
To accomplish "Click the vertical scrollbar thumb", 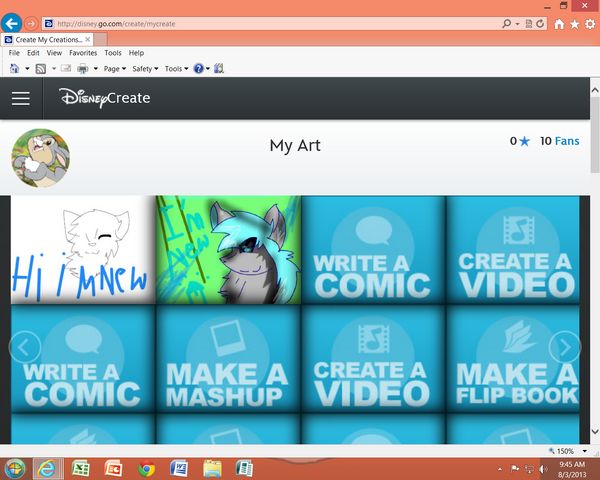I will coord(595,137).
